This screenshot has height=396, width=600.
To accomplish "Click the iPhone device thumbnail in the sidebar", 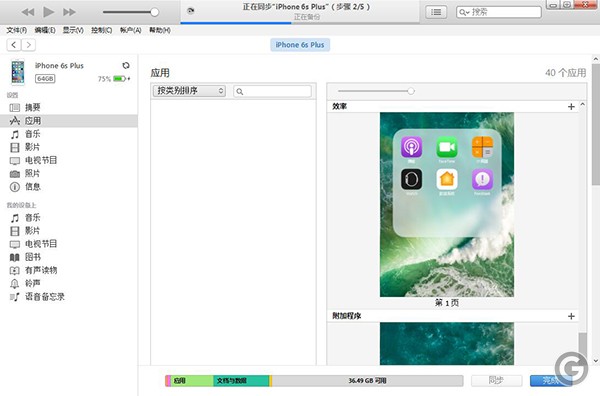I will click(x=18, y=72).
